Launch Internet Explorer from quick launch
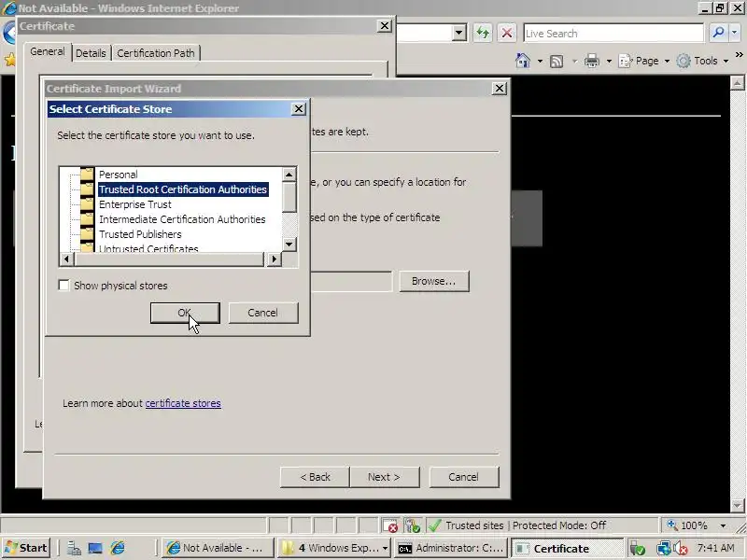Image resolution: width=747 pixels, height=560 pixels. point(118,548)
